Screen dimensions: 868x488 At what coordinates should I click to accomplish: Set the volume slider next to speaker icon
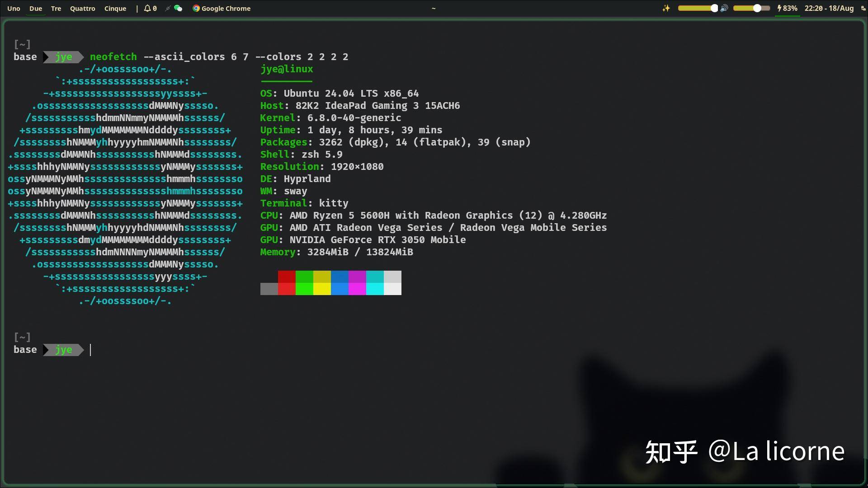pos(751,8)
